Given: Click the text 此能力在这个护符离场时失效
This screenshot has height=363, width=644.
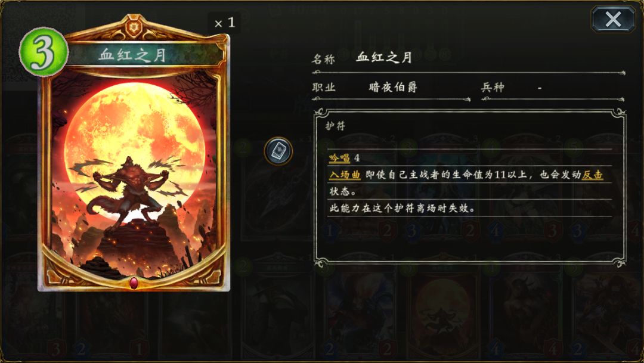Looking at the screenshot, I should [402, 209].
